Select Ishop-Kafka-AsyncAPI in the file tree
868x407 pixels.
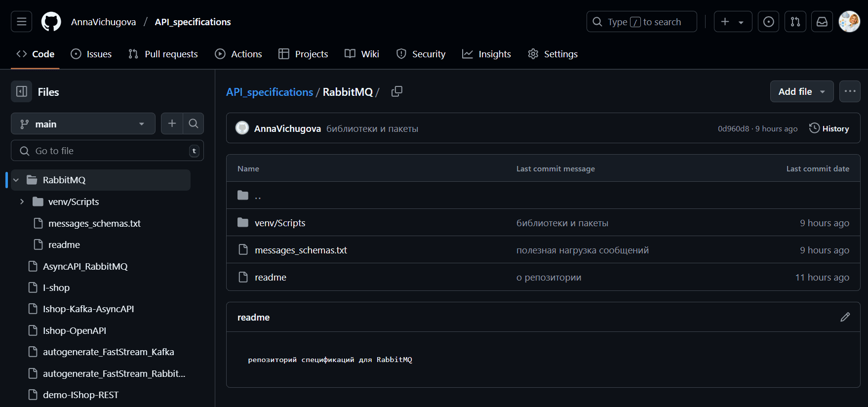(88, 309)
